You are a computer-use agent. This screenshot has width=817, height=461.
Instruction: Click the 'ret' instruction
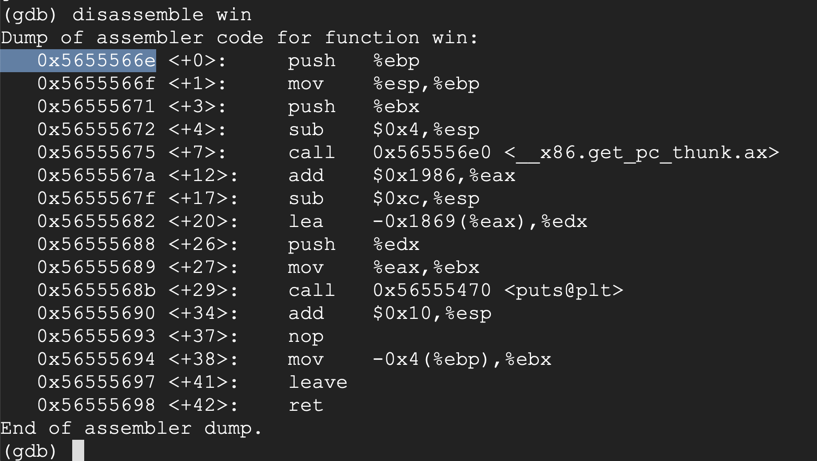point(305,406)
